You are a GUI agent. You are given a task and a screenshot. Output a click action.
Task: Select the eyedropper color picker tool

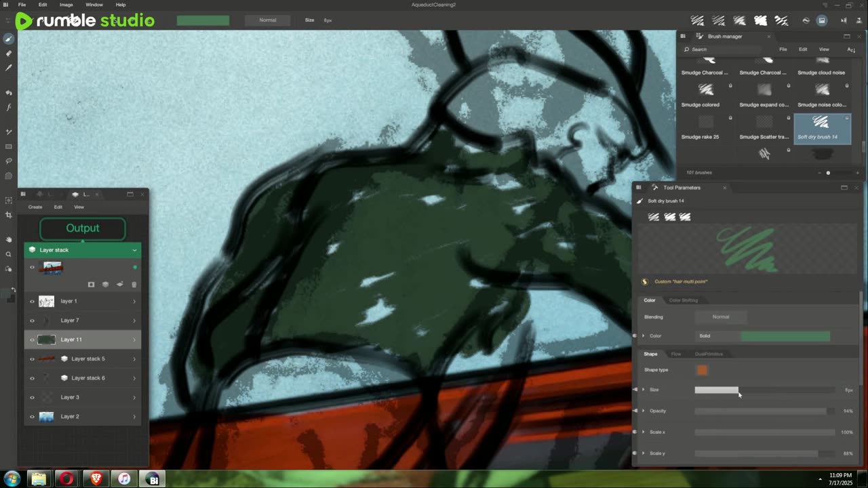coord(9,68)
